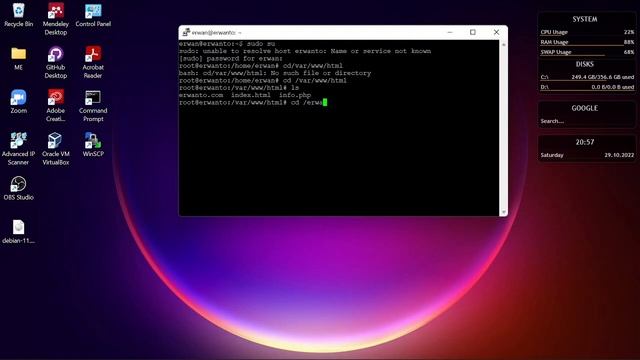This screenshot has width=640, height=360.
Task: Open the D:\ disk entry in Disks widget
Action: (587, 87)
